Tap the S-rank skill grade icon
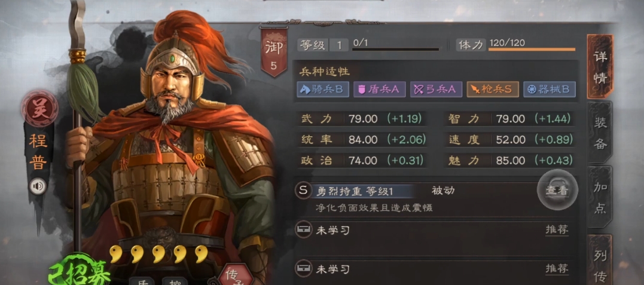 coord(303,191)
